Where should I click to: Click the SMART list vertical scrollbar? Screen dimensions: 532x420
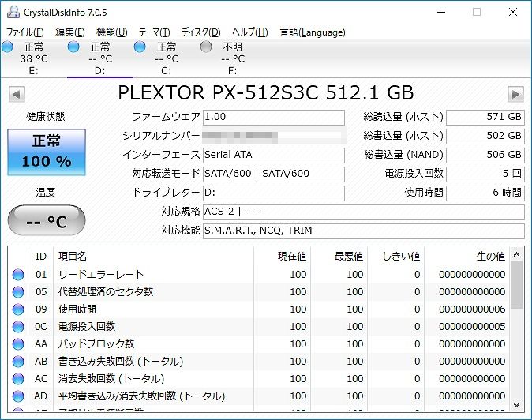click(516, 332)
